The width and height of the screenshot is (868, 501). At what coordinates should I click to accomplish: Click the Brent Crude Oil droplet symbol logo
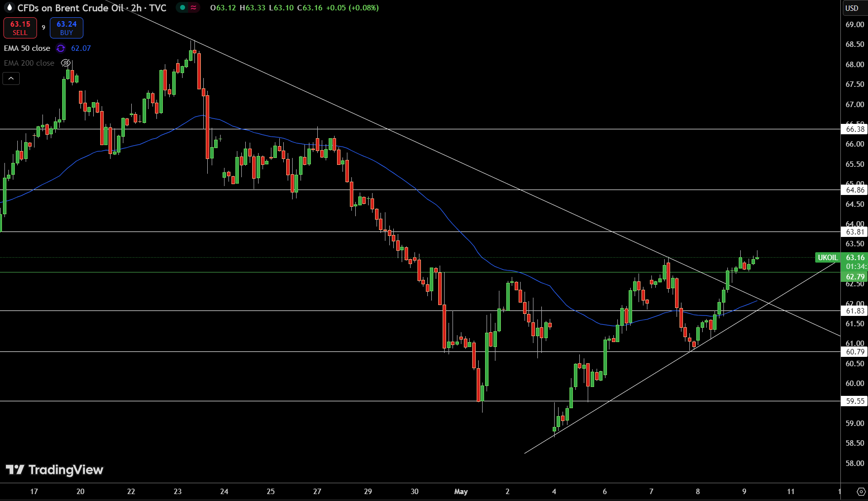pos(9,7)
